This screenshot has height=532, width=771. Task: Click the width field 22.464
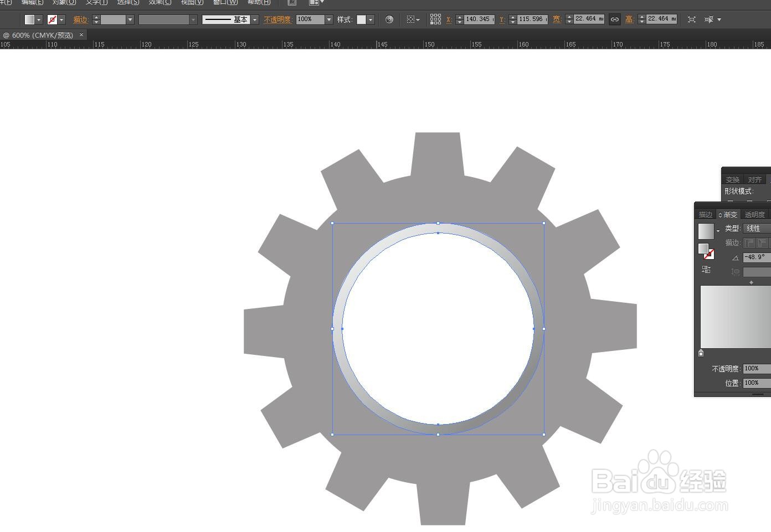coord(589,19)
